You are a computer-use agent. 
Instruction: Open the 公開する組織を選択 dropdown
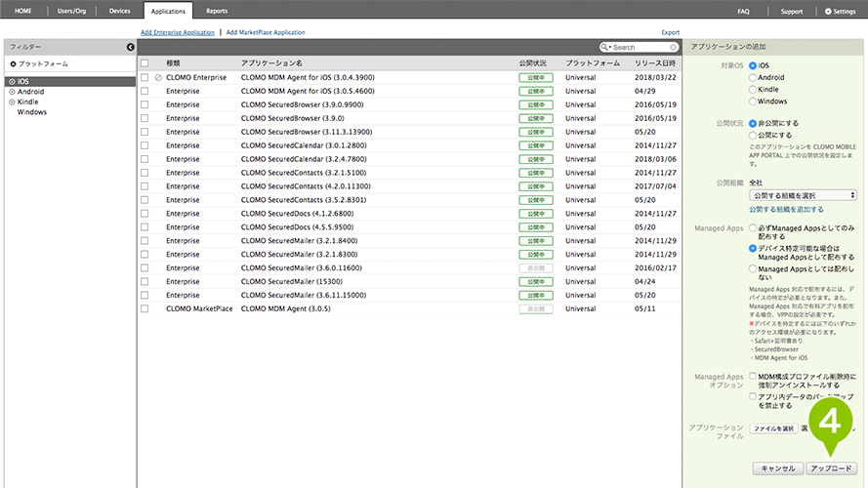click(x=803, y=195)
